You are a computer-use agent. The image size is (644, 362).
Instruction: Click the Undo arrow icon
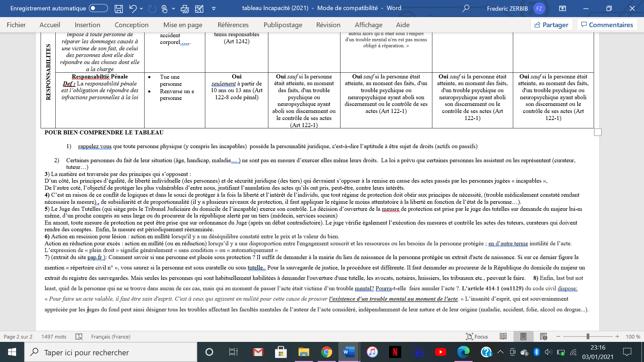[x=133, y=8]
